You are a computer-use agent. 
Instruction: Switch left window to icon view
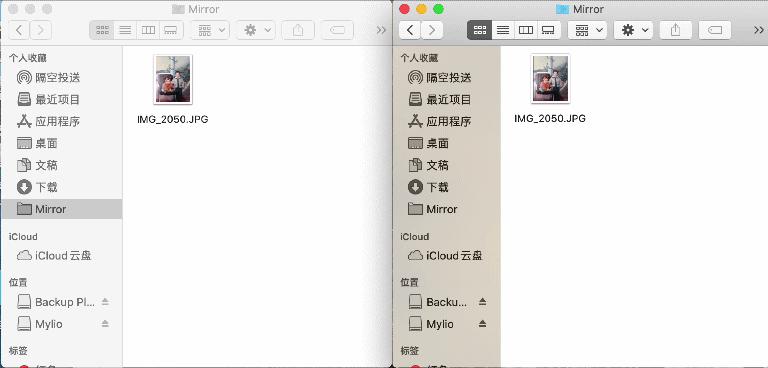pyautogui.click(x=102, y=30)
